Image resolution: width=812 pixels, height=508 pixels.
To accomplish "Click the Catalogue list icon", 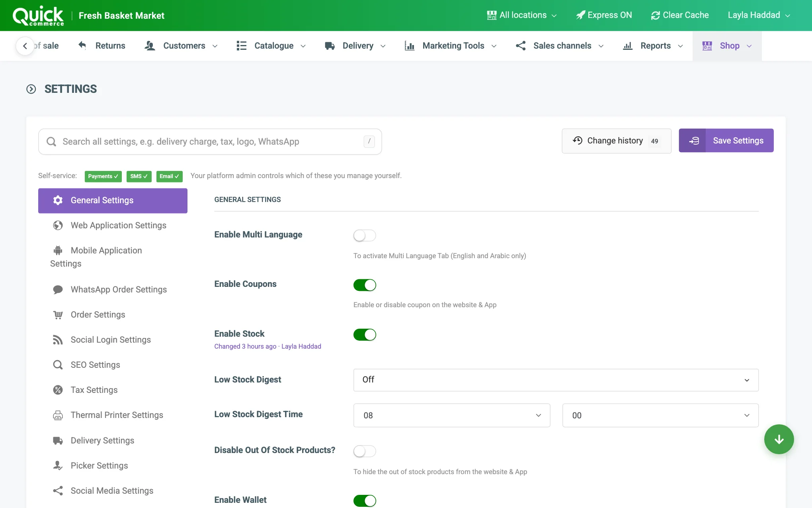I will pos(241,46).
